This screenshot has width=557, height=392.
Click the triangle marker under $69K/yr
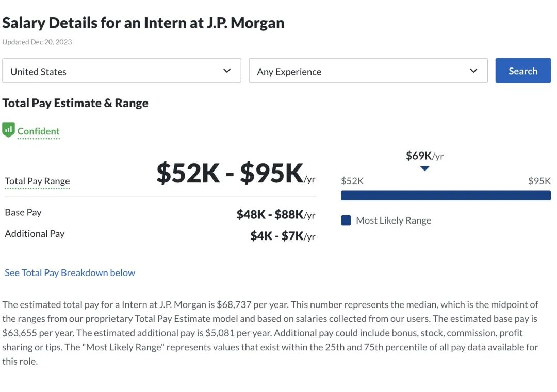424,168
